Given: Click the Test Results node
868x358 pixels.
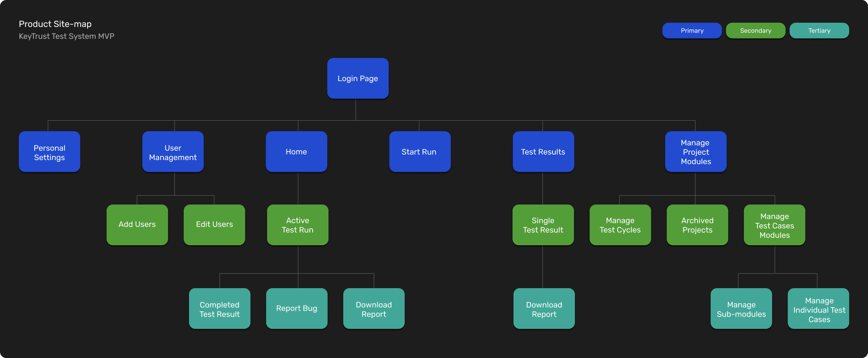Looking at the screenshot, I should [x=543, y=152].
